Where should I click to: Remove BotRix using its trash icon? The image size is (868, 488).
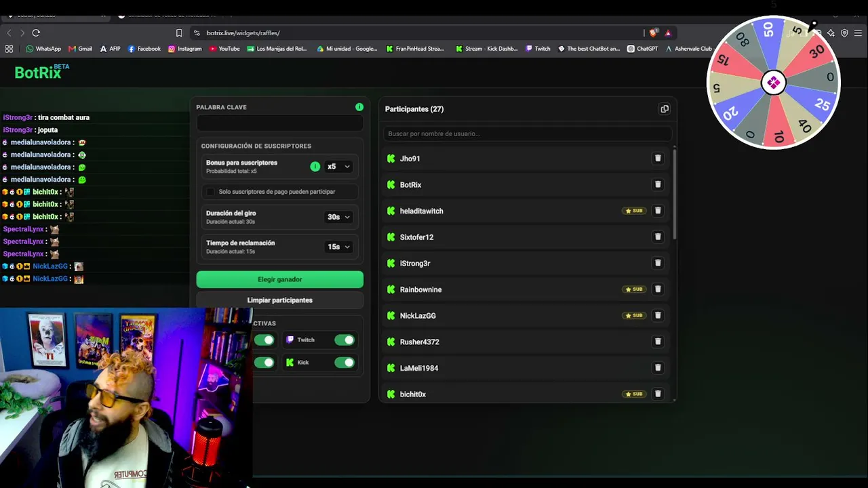tap(658, 184)
